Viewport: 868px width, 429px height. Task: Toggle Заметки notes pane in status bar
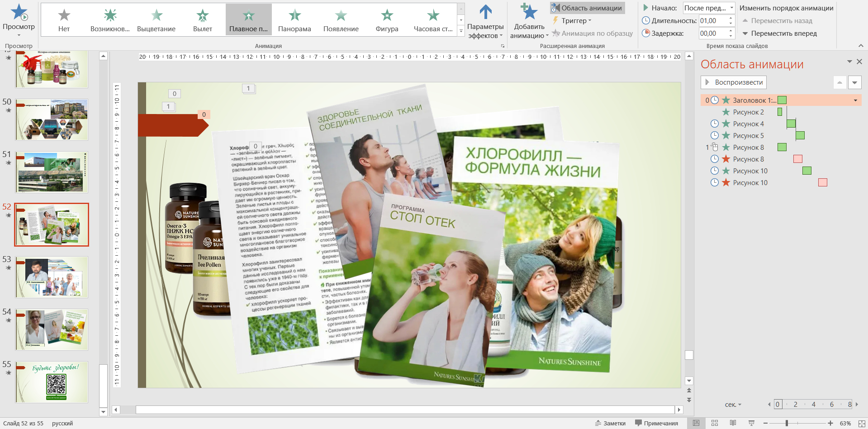pyautogui.click(x=610, y=423)
